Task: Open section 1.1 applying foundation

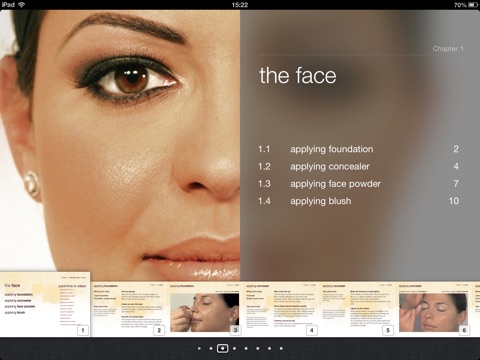Action: pos(358,149)
